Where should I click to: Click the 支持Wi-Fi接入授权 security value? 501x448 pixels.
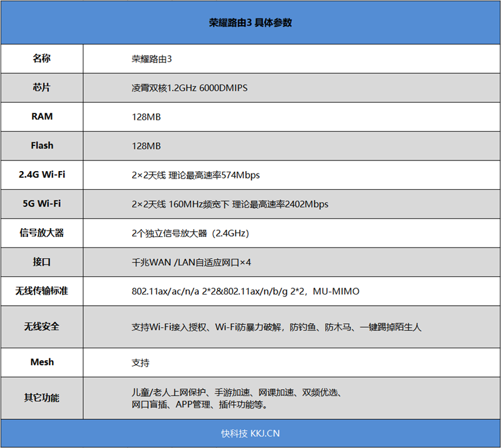[x=276, y=327]
